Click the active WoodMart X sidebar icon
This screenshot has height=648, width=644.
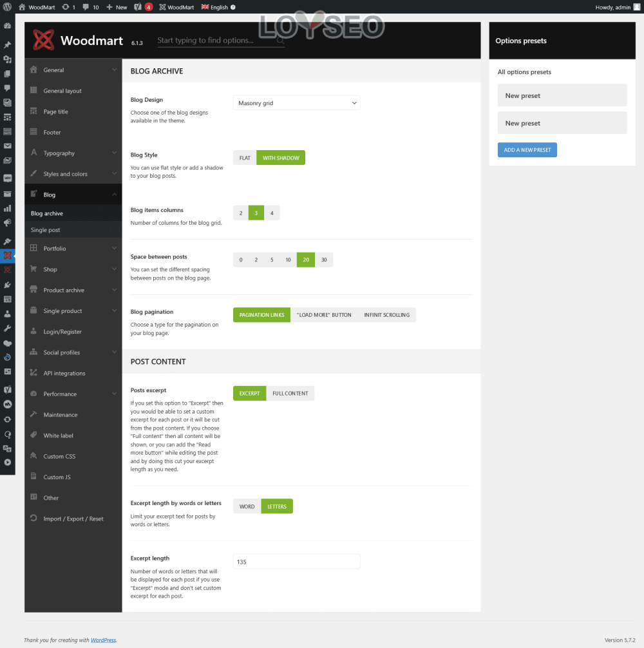coord(8,255)
